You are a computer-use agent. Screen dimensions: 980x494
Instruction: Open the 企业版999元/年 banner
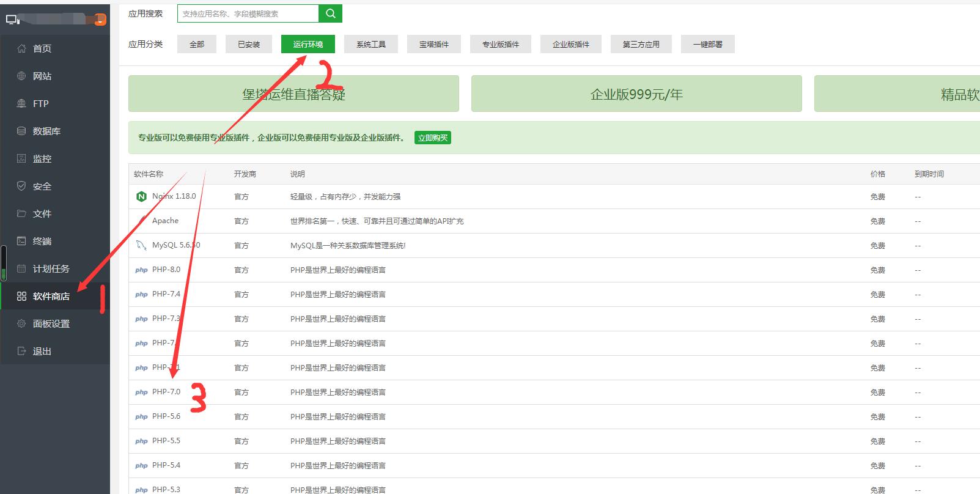(636, 94)
